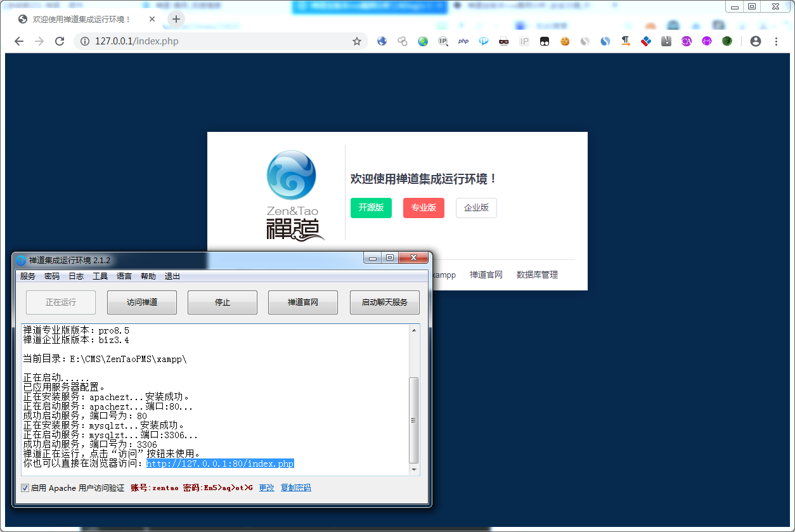Click the green 开源版 button
Image resolution: width=795 pixels, height=532 pixels.
(x=371, y=208)
